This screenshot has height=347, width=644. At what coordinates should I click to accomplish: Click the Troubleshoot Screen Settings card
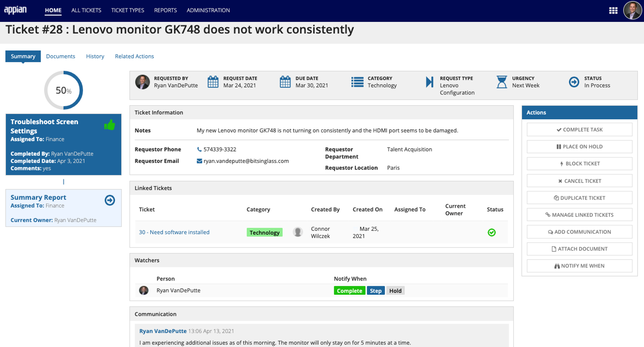tap(64, 145)
